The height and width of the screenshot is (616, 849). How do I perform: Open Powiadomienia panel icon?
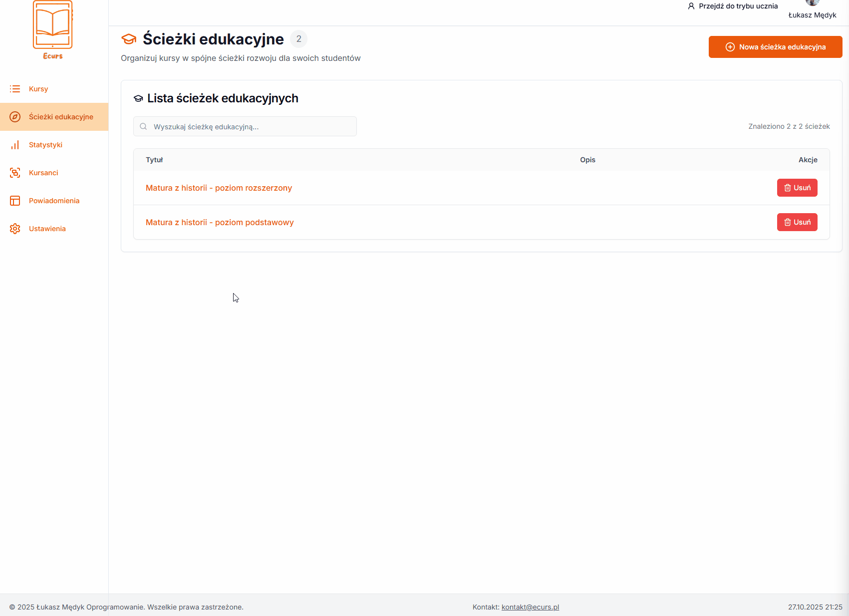(15, 201)
